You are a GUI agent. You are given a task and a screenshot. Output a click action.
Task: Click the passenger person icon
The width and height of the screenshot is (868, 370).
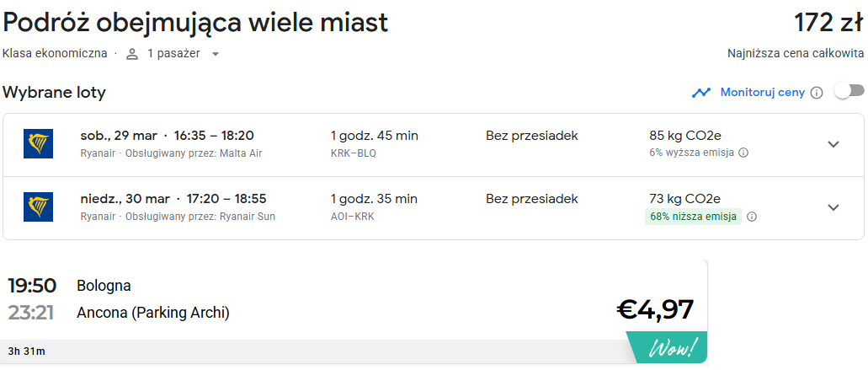pos(131,54)
